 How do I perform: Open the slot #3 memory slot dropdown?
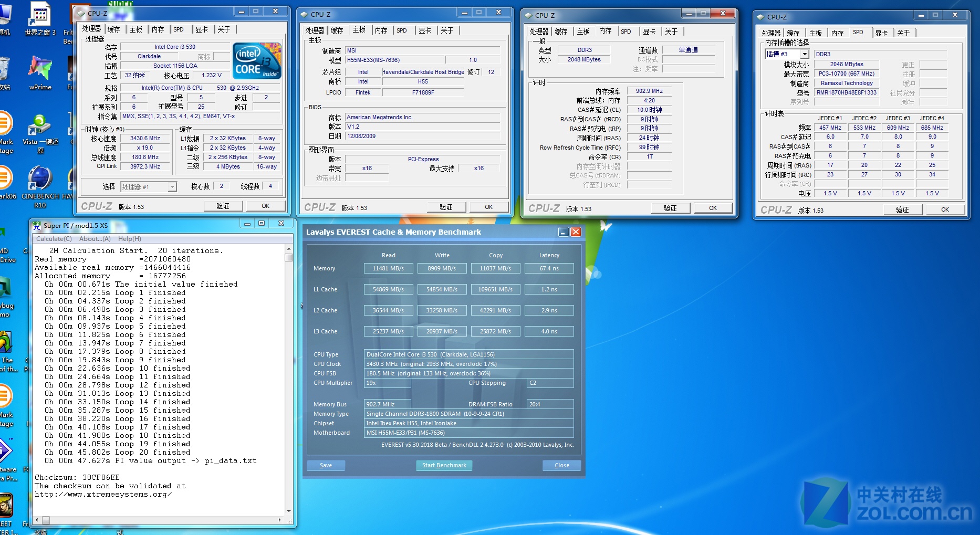click(805, 54)
